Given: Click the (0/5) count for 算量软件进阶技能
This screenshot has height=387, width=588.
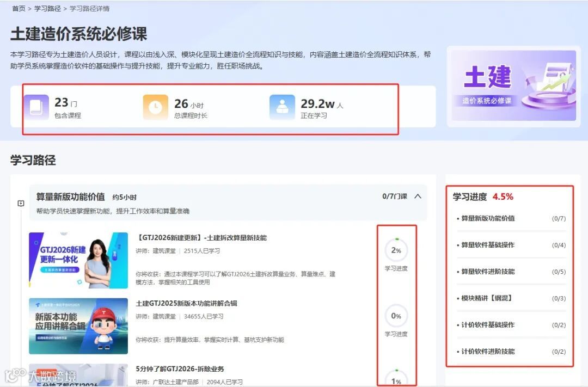Looking at the screenshot, I should pyautogui.click(x=559, y=272).
